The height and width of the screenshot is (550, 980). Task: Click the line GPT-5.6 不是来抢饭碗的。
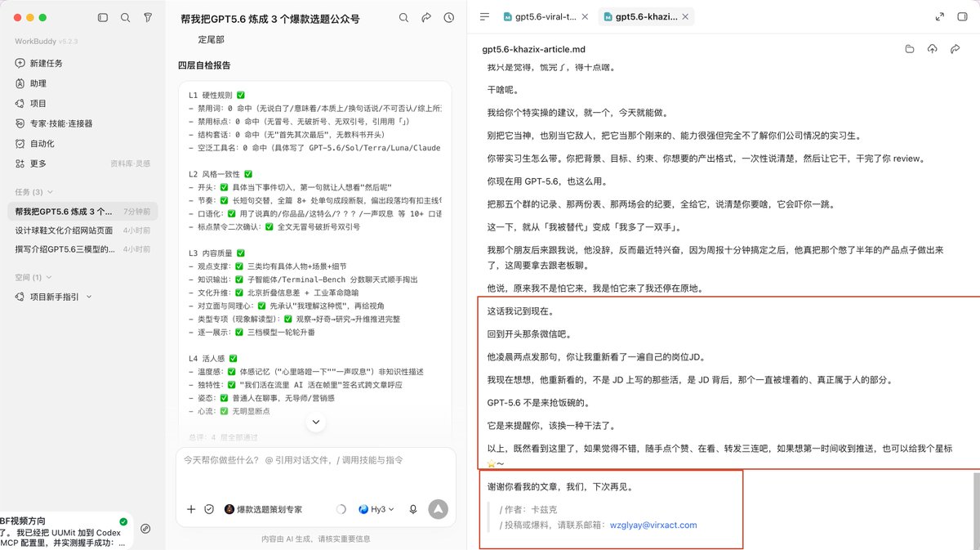pos(537,403)
